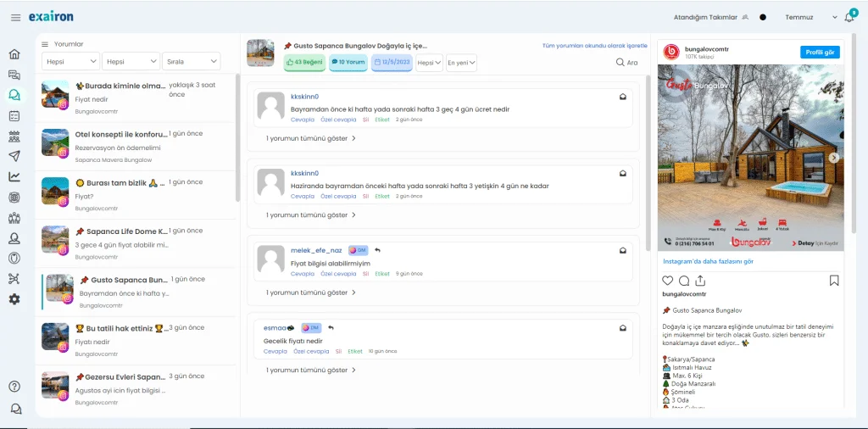Image resolution: width=868 pixels, height=429 pixels.
Task: Open the support chat icon below the help icon
Action: [16, 409]
